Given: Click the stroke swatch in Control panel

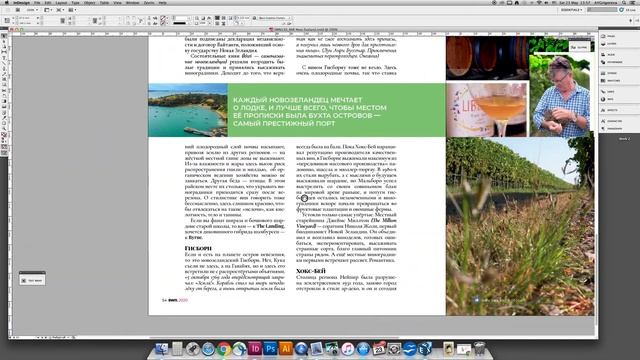Looking at the screenshot, I should (163, 23).
